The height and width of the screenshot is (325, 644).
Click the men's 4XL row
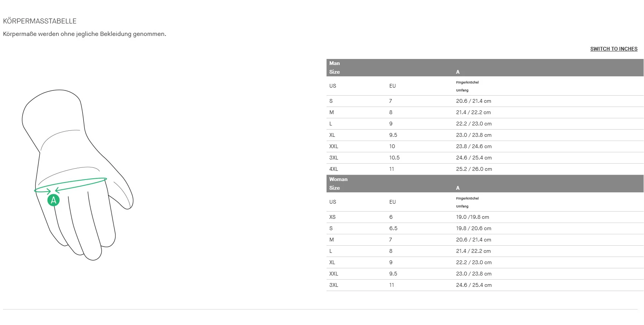485,169
